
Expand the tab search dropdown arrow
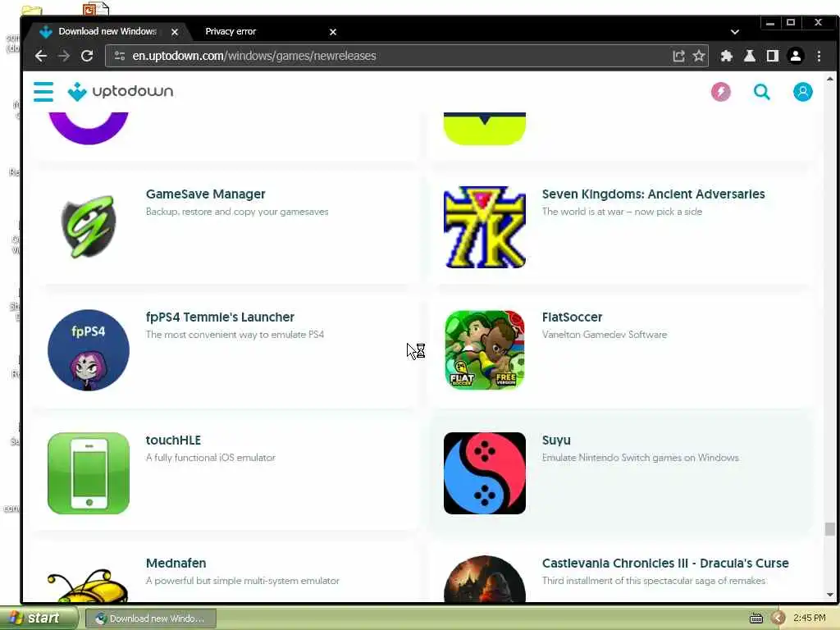734,32
